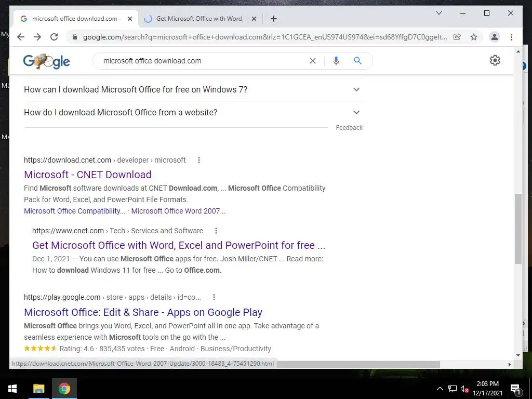Open Microsoft Office Word 2007 sitelink
Image resolution: width=532 pixels, height=399 pixels.
[178, 211]
